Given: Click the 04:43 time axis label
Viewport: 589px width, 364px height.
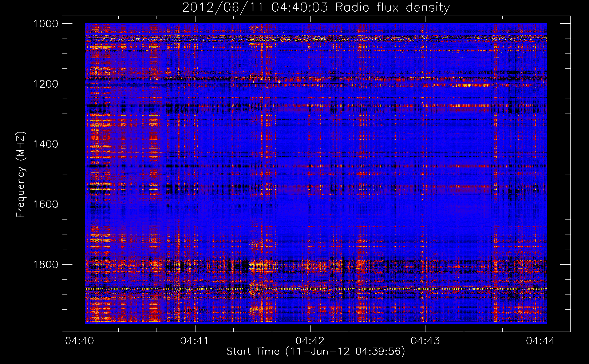Looking at the screenshot, I should pyautogui.click(x=425, y=341).
